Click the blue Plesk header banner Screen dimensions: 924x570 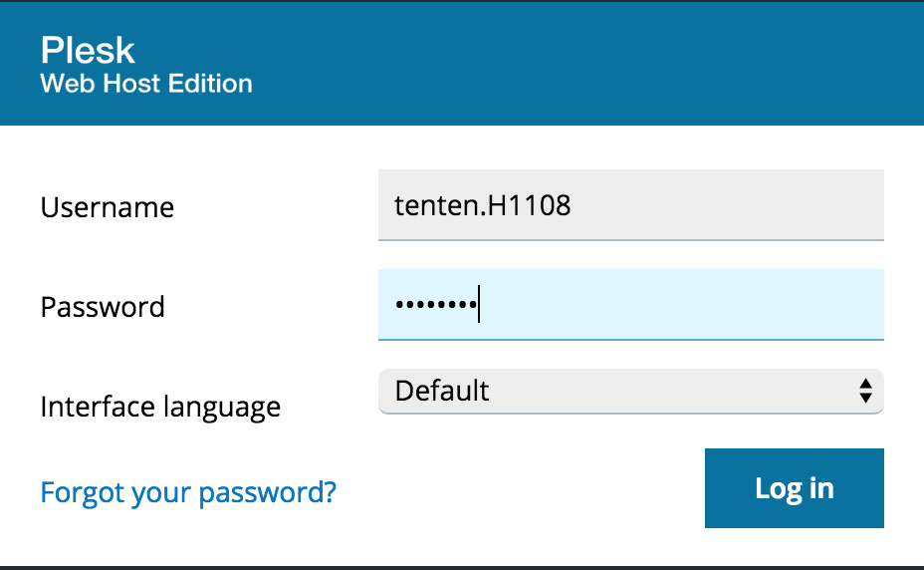(x=462, y=64)
